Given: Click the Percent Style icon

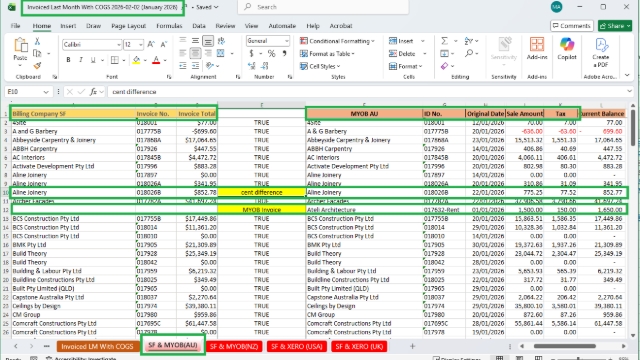Looking at the screenshot, I should (271, 53).
